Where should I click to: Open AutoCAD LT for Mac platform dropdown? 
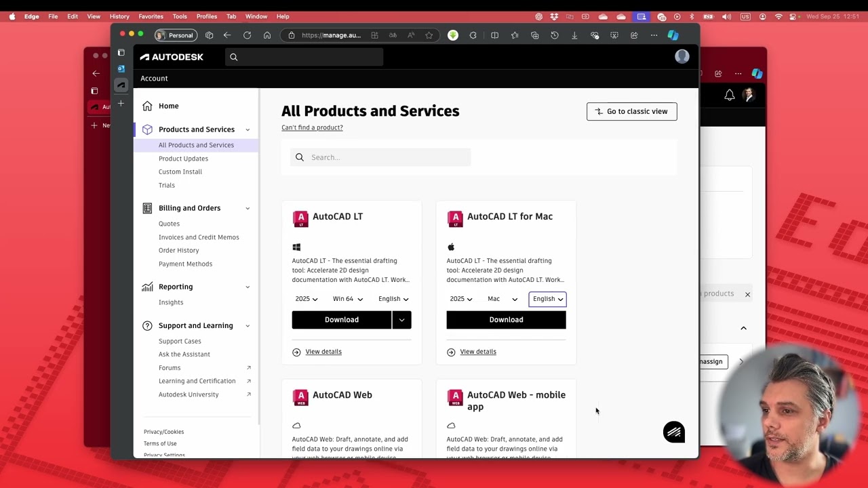pos(502,299)
